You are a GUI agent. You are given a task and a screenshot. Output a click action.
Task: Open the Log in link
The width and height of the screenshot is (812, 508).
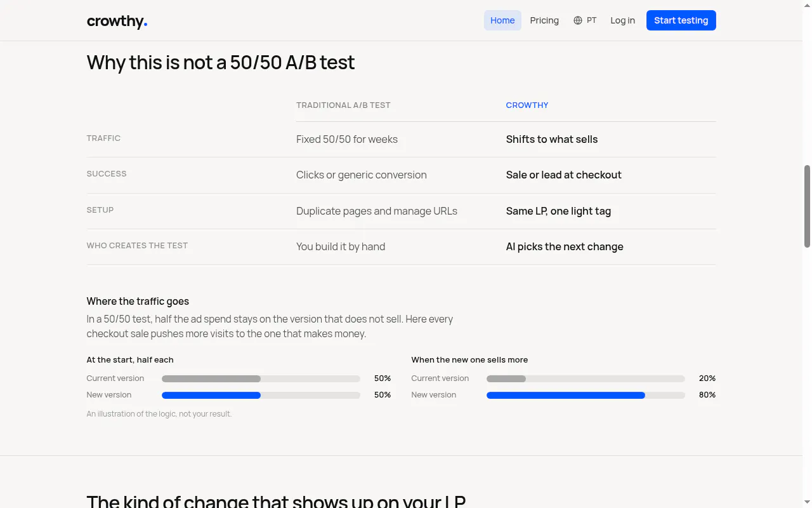point(622,20)
